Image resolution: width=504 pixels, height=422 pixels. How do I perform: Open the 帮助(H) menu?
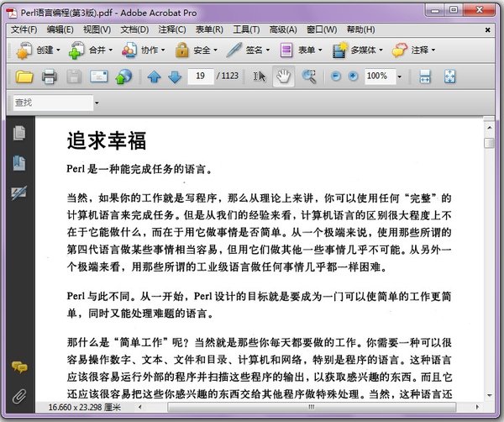[x=360, y=29]
